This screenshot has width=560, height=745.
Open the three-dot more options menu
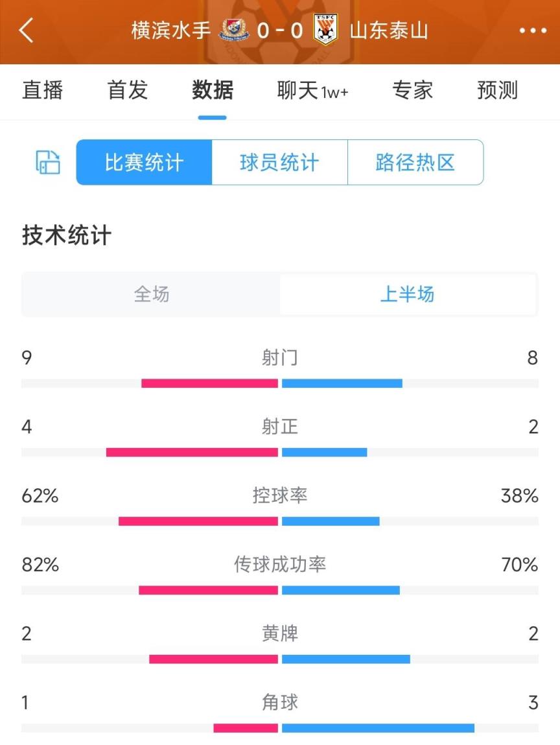533,30
